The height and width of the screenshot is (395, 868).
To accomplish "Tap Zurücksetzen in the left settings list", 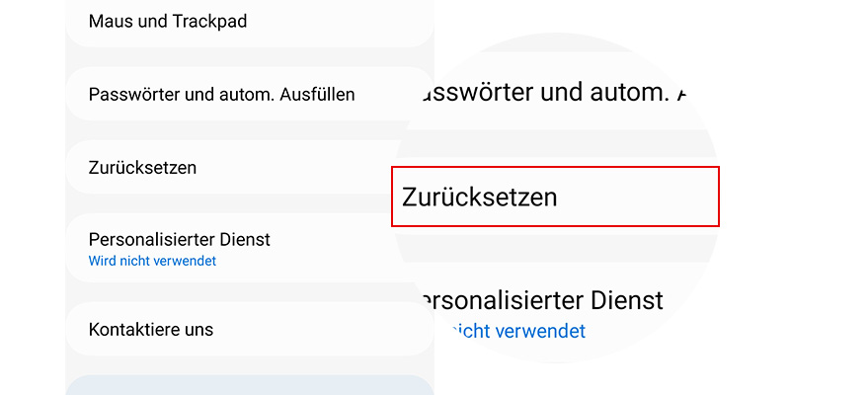I will (x=142, y=168).
